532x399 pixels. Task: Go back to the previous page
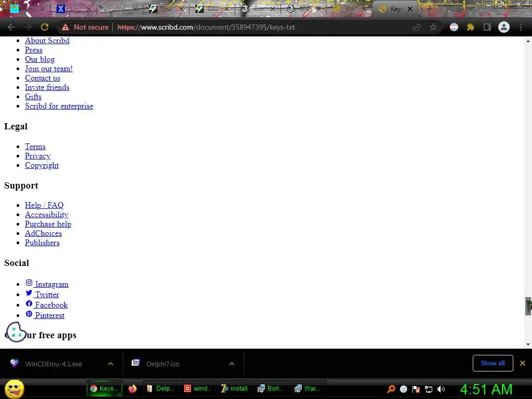pos(11,27)
